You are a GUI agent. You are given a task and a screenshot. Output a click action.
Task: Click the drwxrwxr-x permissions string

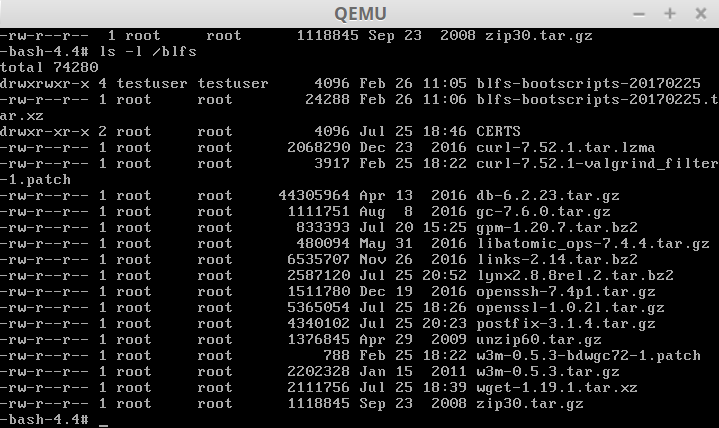pos(44,83)
